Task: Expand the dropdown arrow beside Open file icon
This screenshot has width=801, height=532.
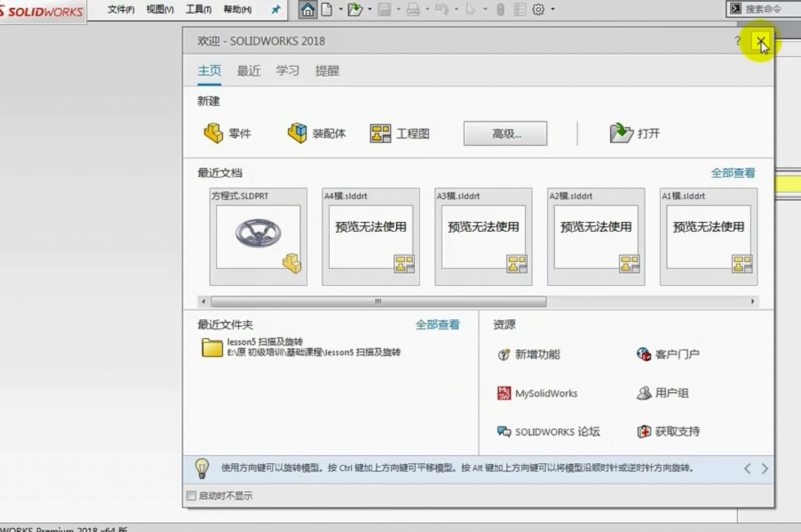Action: pyautogui.click(x=369, y=10)
